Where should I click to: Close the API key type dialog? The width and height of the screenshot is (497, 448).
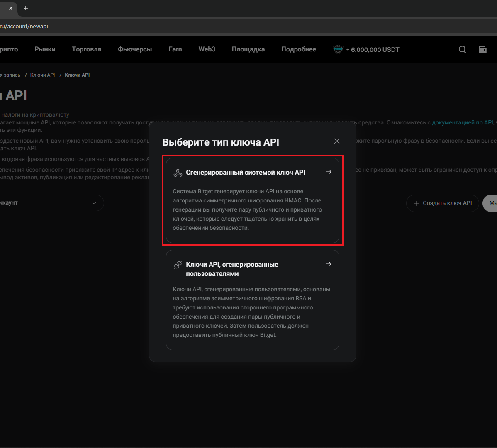point(336,141)
